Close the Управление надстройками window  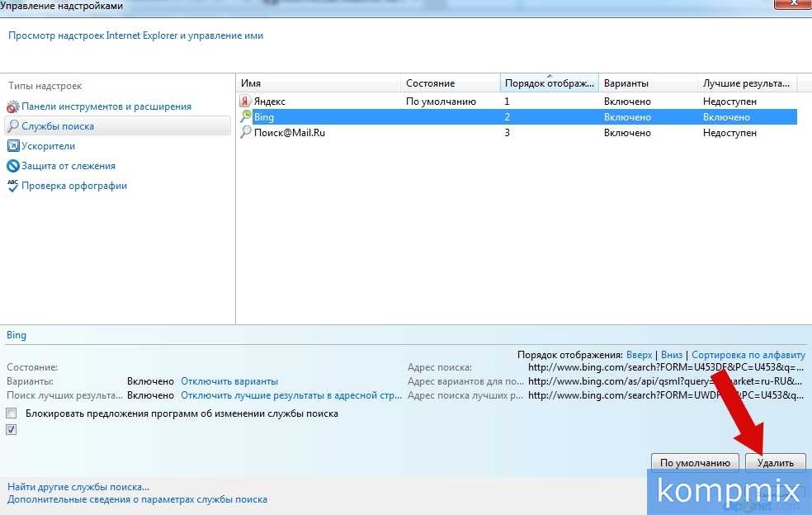(x=793, y=3)
